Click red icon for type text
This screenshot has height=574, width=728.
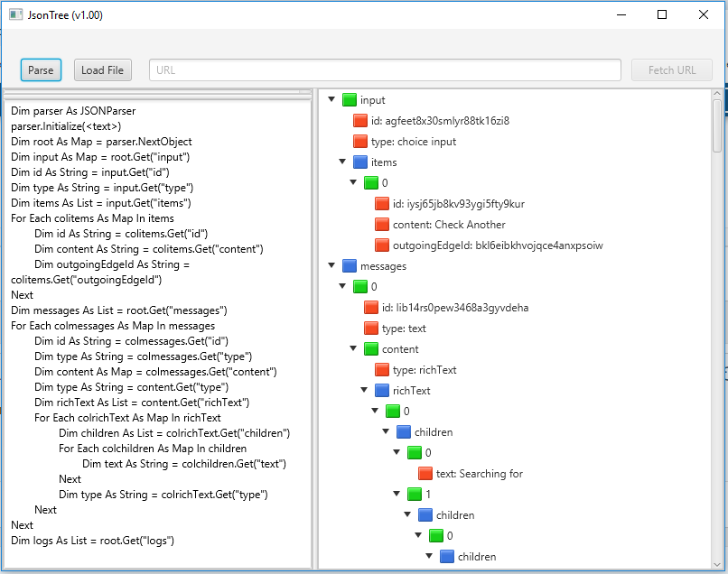[x=371, y=329]
